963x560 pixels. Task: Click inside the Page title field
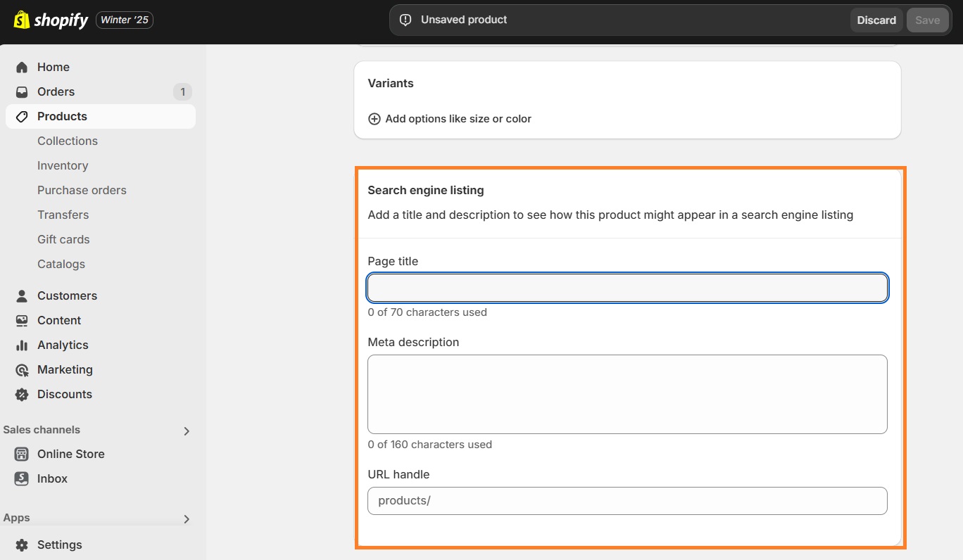pyautogui.click(x=627, y=288)
